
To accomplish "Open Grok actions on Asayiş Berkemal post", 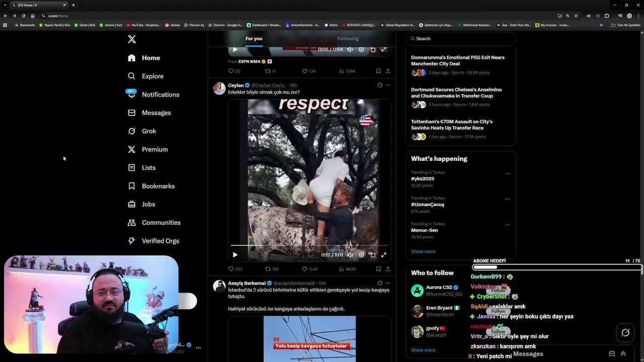I will tap(379, 283).
